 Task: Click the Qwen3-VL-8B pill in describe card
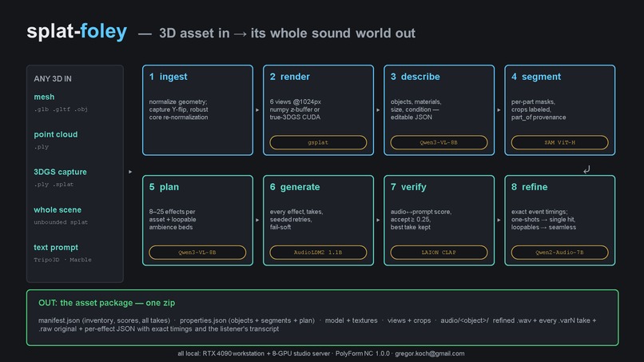tap(439, 142)
